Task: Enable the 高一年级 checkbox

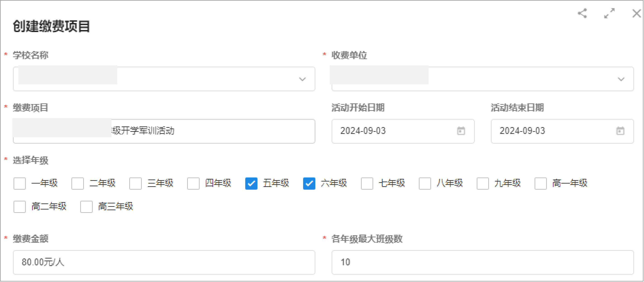Action: tap(540, 184)
